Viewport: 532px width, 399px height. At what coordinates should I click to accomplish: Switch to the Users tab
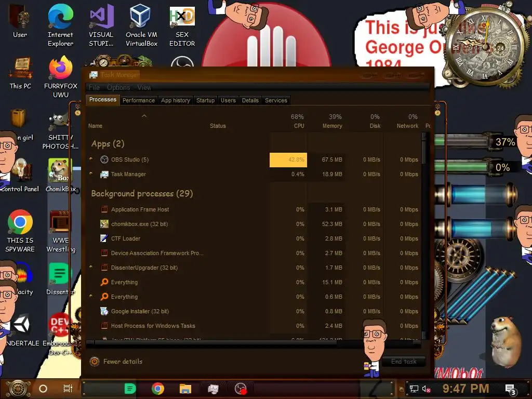pyautogui.click(x=228, y=100)
